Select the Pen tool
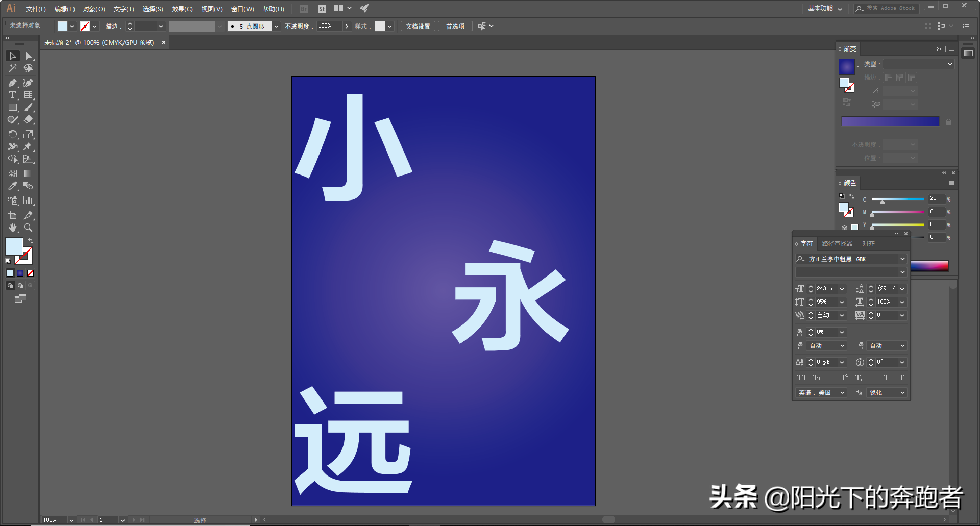This screenshot has height=526, width=980. (x=13, y=83)
